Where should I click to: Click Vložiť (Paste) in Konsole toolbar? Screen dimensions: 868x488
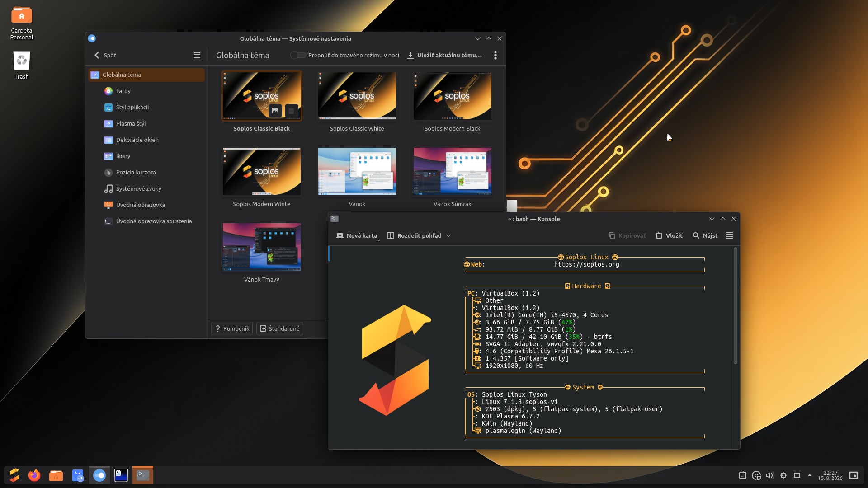point(670,235)
